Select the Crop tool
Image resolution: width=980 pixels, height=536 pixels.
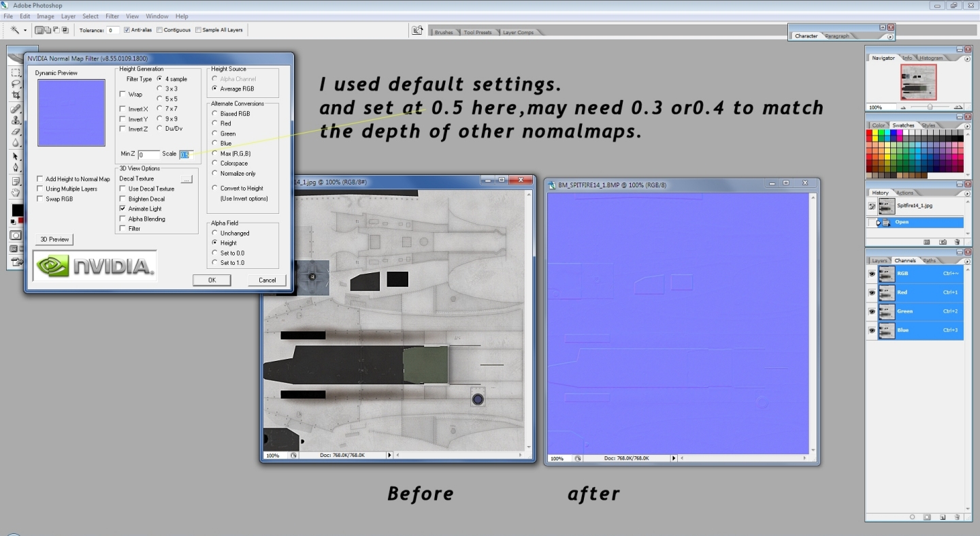click(x=16, y=95)
